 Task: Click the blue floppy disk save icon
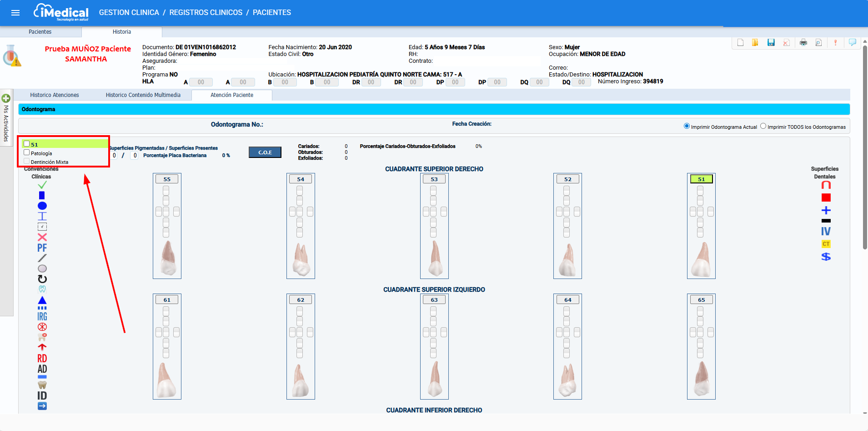(x=771, y=42)
